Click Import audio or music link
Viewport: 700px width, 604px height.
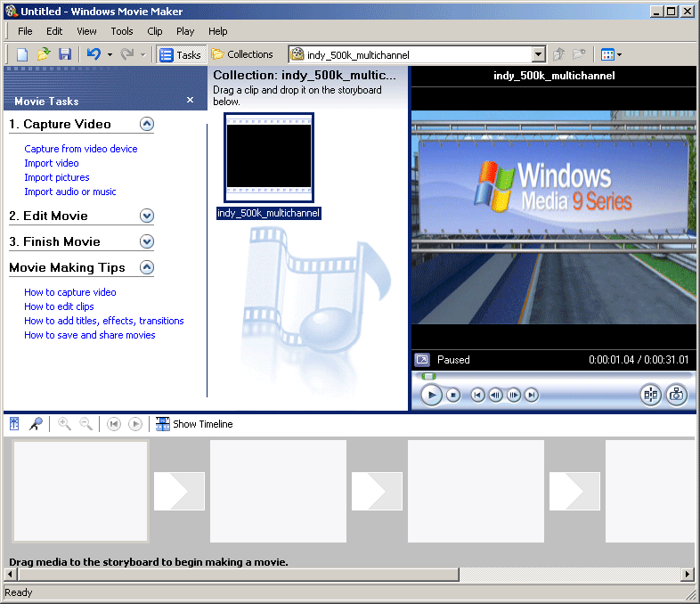point(70,192)
